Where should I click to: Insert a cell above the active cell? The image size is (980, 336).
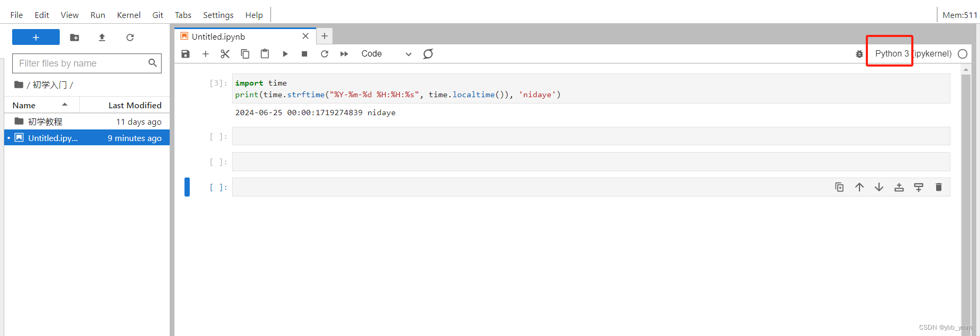899,187
